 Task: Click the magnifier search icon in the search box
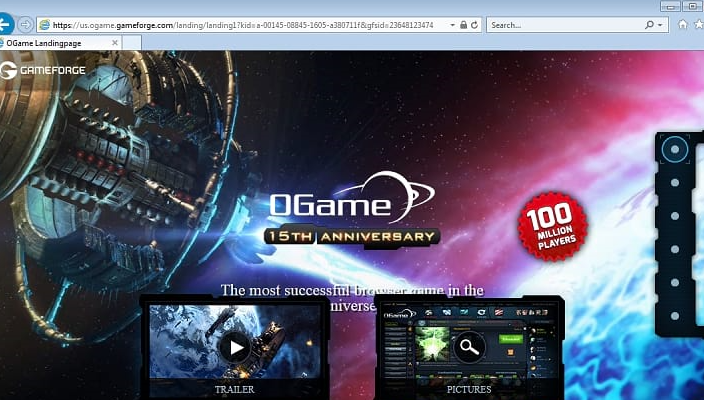pos(649,25)
